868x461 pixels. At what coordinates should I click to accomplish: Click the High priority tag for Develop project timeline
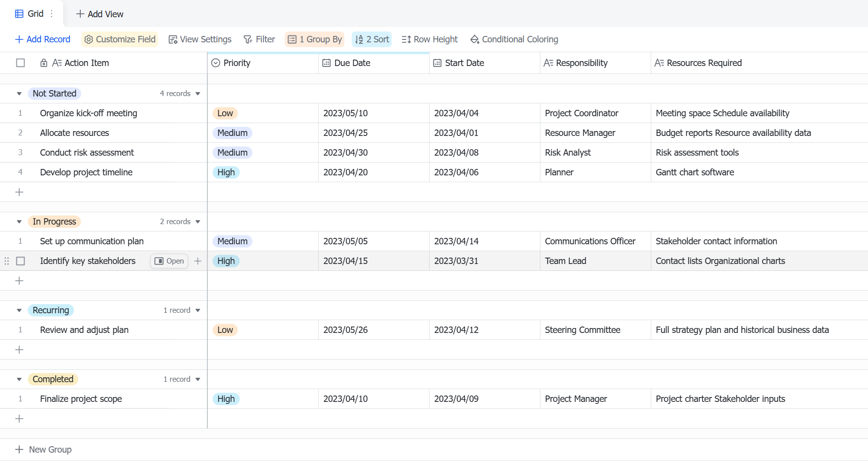coord(226,172)
